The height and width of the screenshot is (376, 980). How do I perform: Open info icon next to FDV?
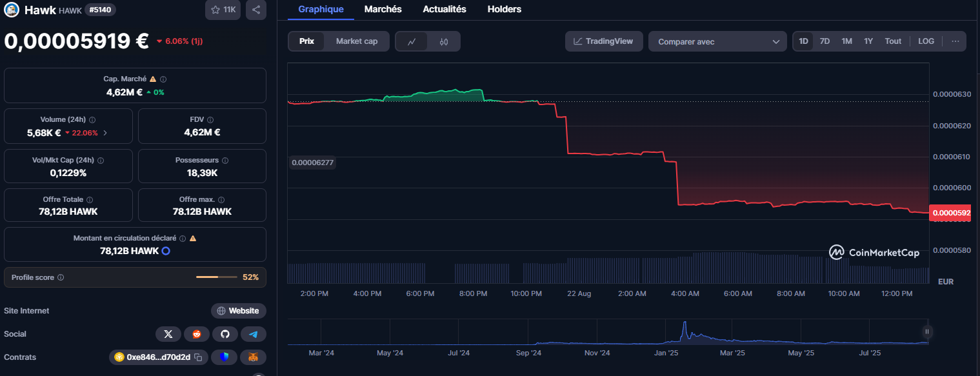click(210, 120)
